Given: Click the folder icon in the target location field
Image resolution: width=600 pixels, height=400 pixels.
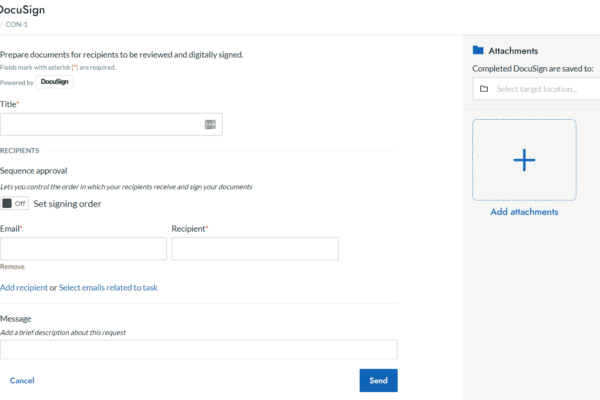Looking at the screenshot, I should (484, 89).
